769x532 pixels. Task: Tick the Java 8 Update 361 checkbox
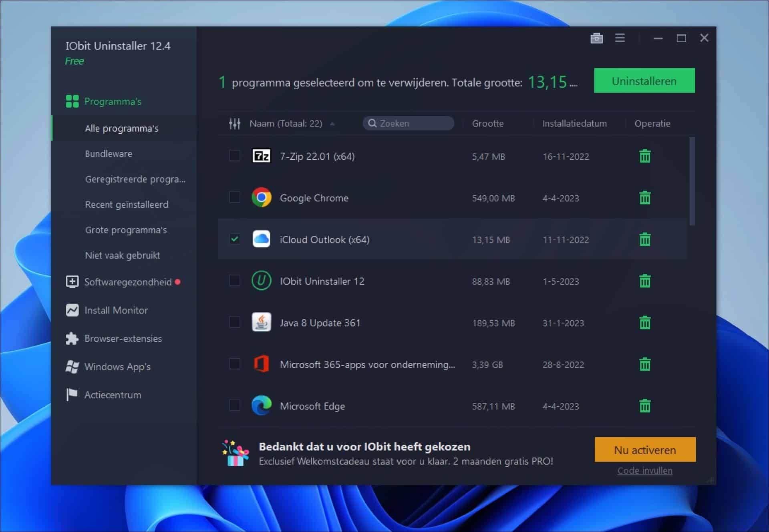coord(235,322)
